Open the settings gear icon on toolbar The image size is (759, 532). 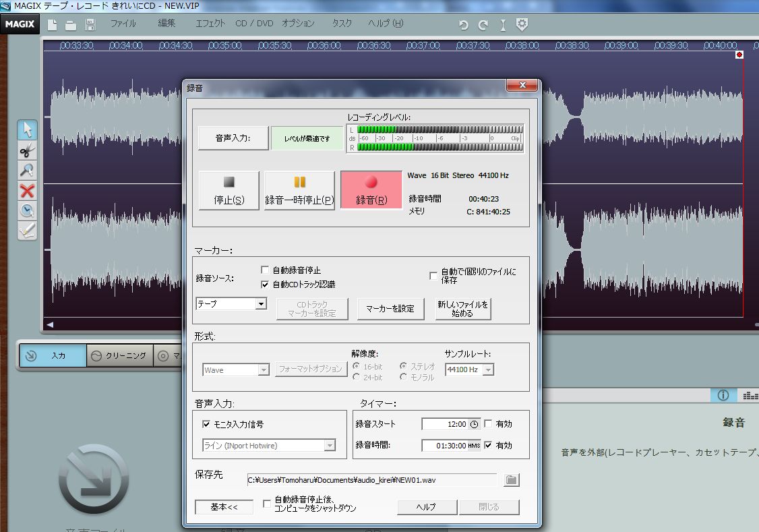(522, 24)
